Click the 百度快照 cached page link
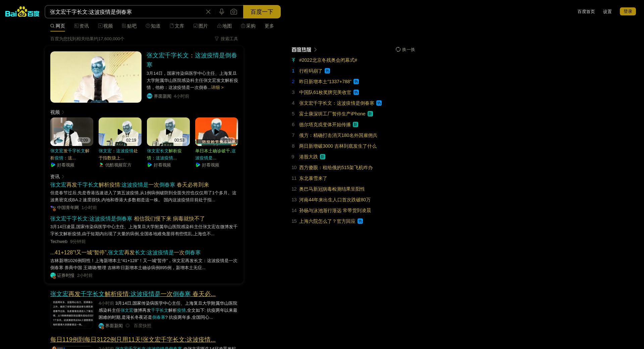 click(x=143, y=326)
